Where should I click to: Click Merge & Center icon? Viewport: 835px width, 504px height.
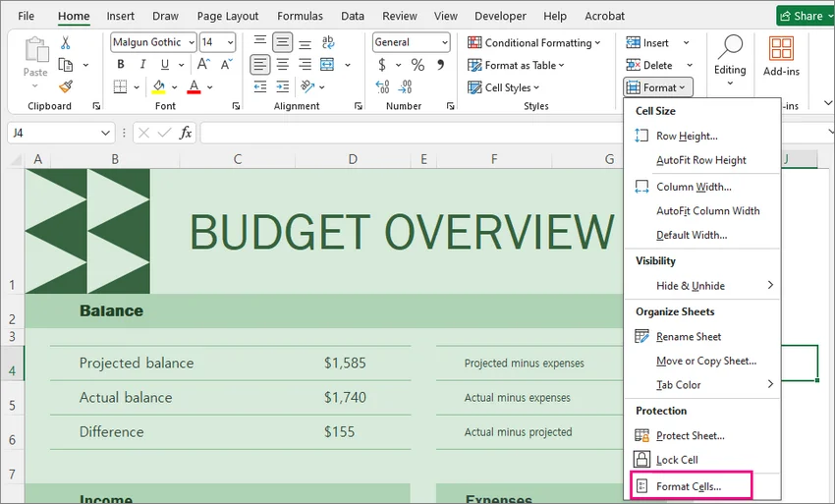pyautogui.click(x=327, y=65)
